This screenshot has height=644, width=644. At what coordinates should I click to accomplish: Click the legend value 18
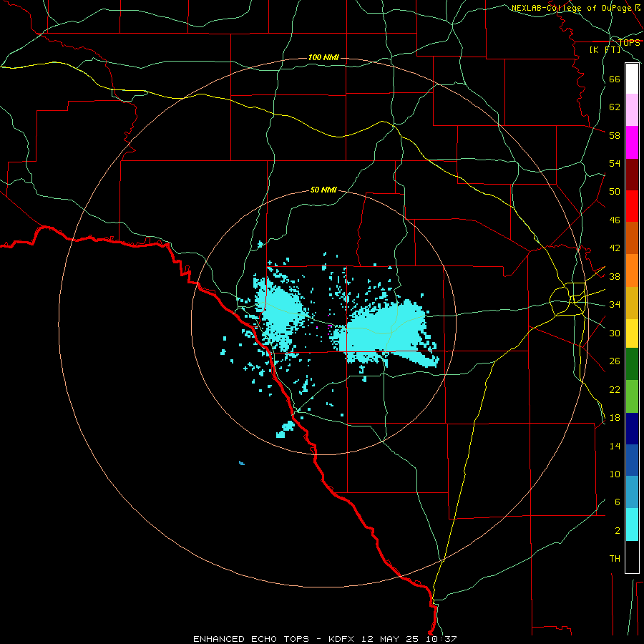click(x=615, y=418)
